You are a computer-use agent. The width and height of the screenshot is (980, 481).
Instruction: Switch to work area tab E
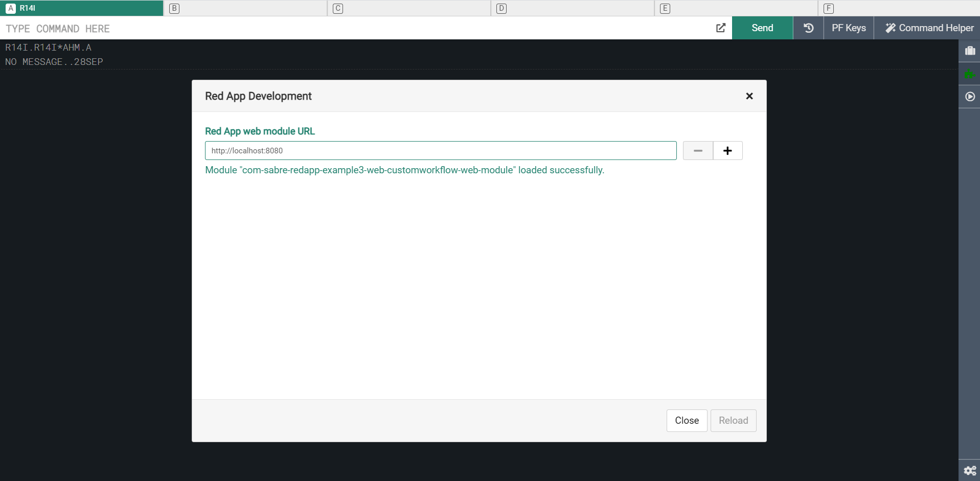tap(736, 8)
